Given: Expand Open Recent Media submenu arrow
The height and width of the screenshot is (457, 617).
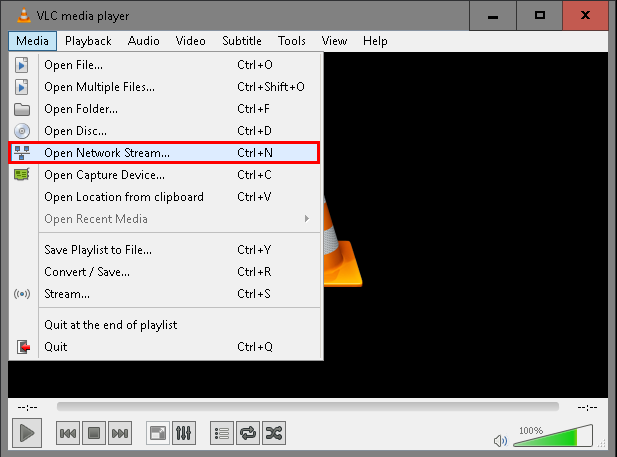Looking at the screenshot, I should click(x=307, y=219).
